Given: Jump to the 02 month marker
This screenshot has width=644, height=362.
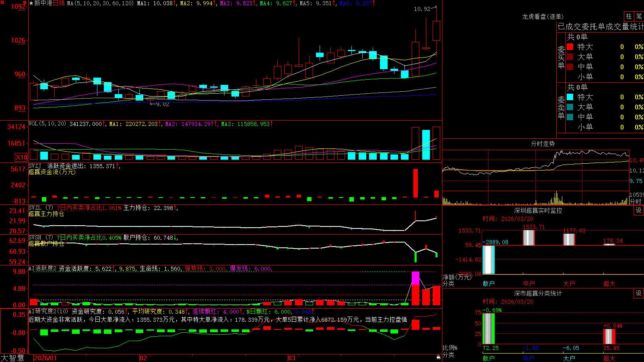Looking at the screenshot, I should [143, 358].
